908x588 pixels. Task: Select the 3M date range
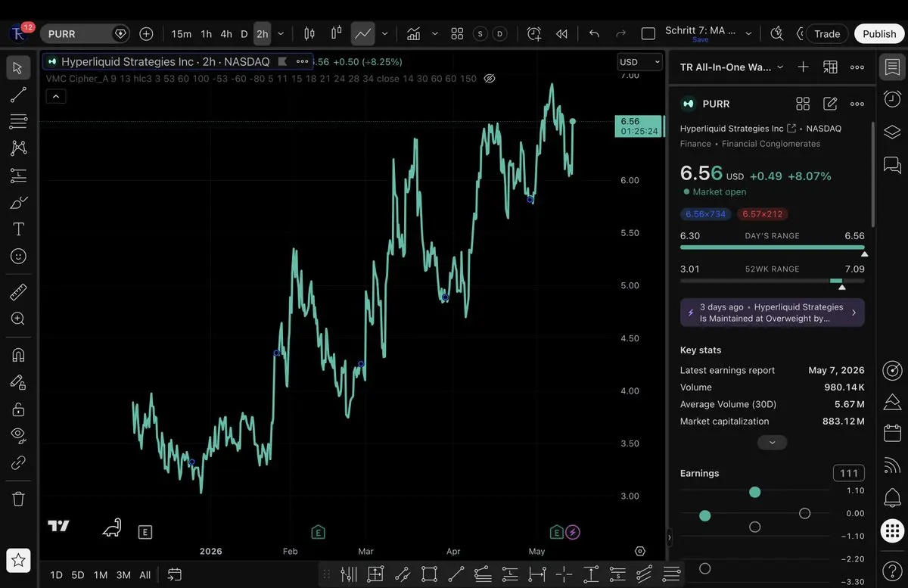123,575
